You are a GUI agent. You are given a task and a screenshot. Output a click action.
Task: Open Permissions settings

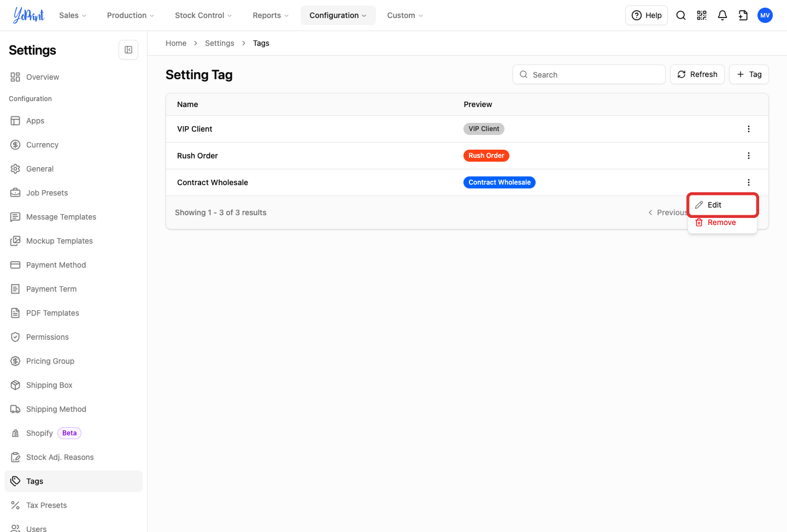pos(73,337)
